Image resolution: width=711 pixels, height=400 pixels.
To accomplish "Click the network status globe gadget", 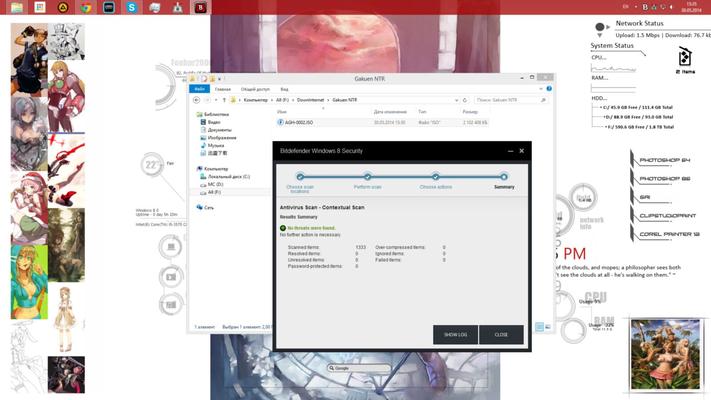I will [599, 27].
